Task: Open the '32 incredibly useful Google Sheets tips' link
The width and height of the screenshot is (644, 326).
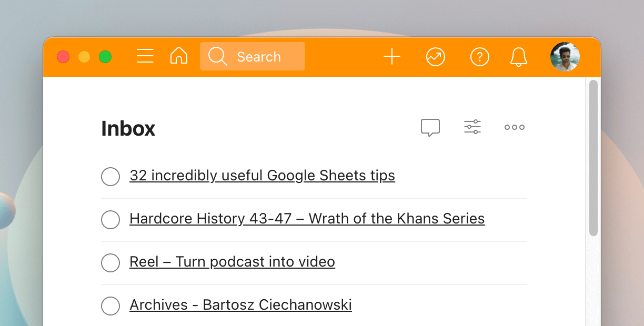Action: pyautogui.click(x=262, y=176)
